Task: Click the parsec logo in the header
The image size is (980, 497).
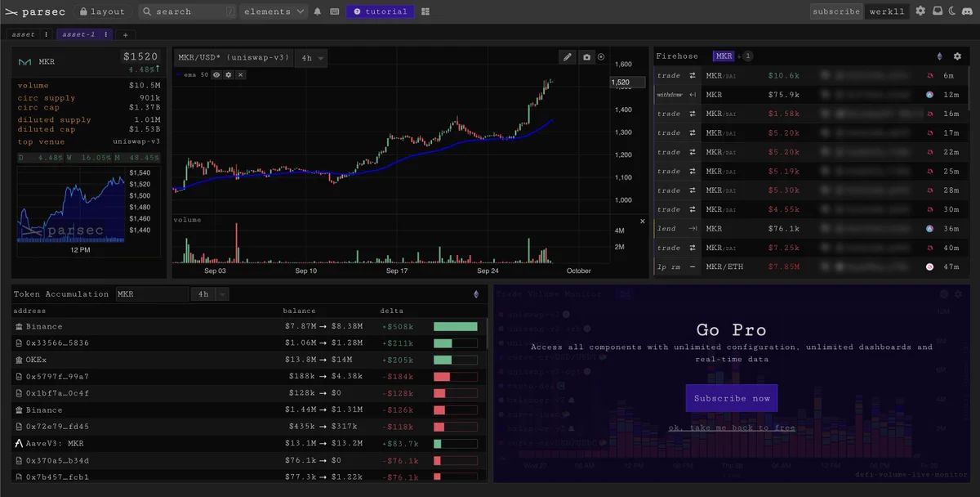Action: coord(35,11)
